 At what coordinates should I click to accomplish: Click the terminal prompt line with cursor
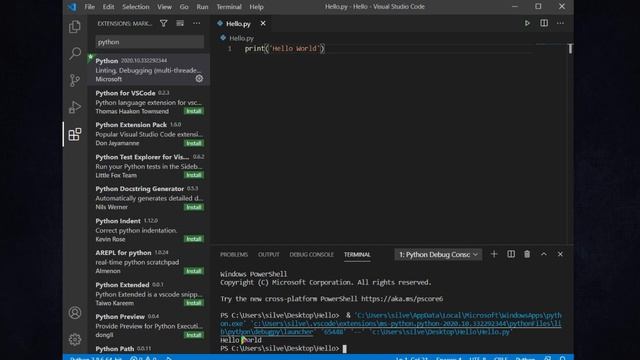[x=283, y=348]
